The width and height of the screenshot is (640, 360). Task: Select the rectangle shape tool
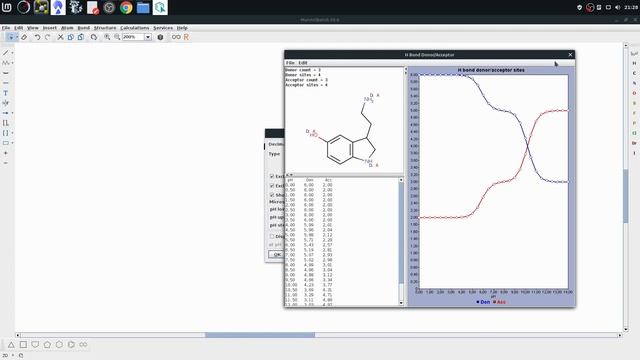click(x=5, y=143)
